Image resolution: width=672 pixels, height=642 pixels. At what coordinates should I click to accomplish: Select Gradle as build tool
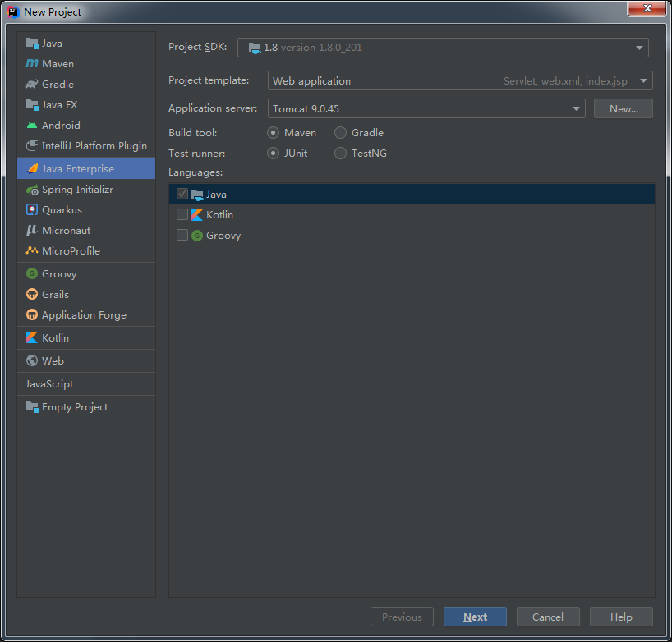click(340, 133)
